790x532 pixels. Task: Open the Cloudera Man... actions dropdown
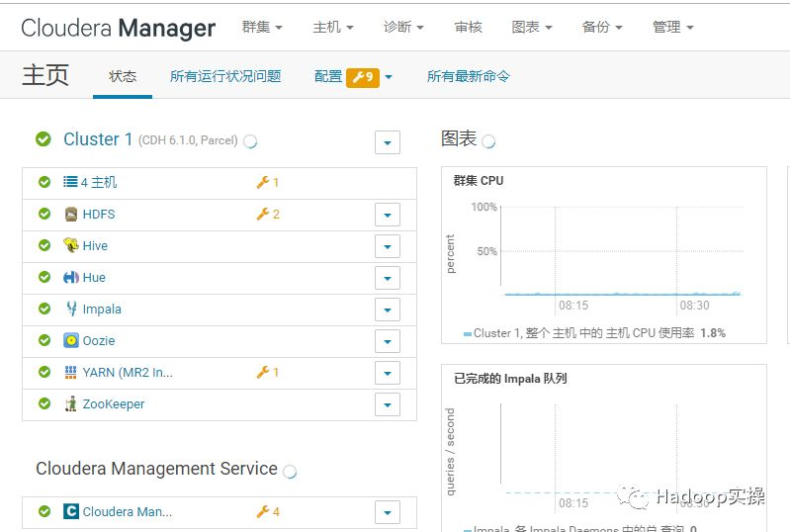388,512
